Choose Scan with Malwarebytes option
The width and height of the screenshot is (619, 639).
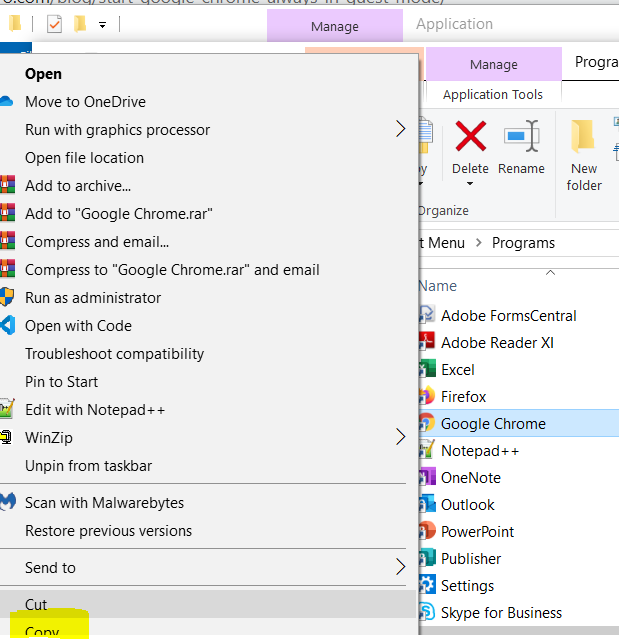(x=104, y=502)
